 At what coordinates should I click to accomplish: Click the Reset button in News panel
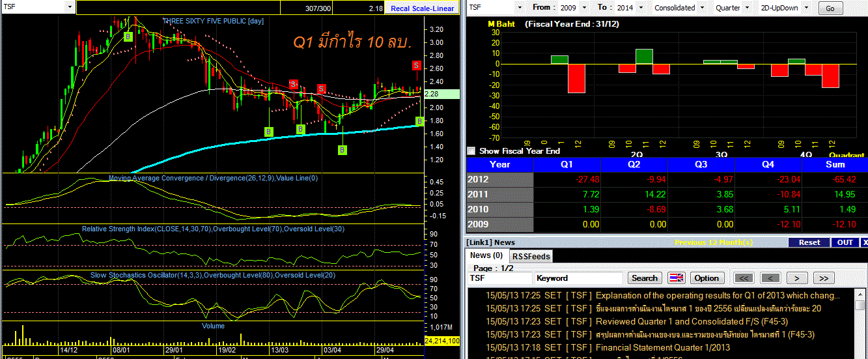coord(809,242)
